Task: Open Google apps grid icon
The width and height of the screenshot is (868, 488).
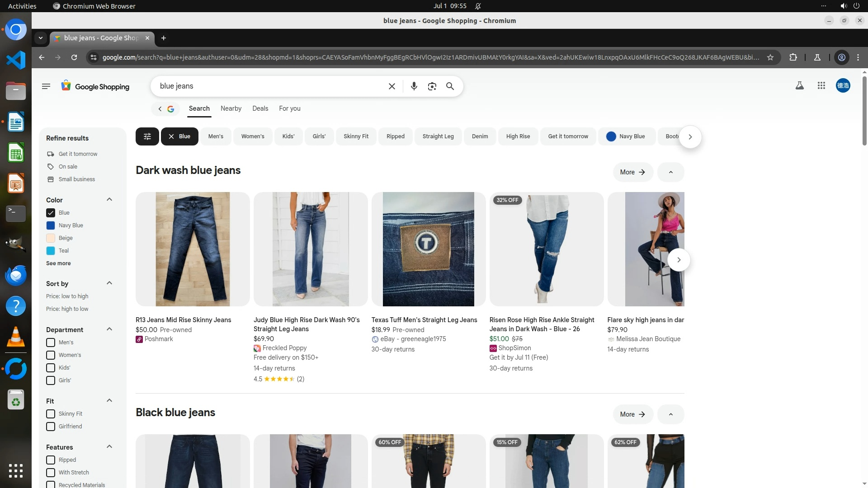Action: 821,85
